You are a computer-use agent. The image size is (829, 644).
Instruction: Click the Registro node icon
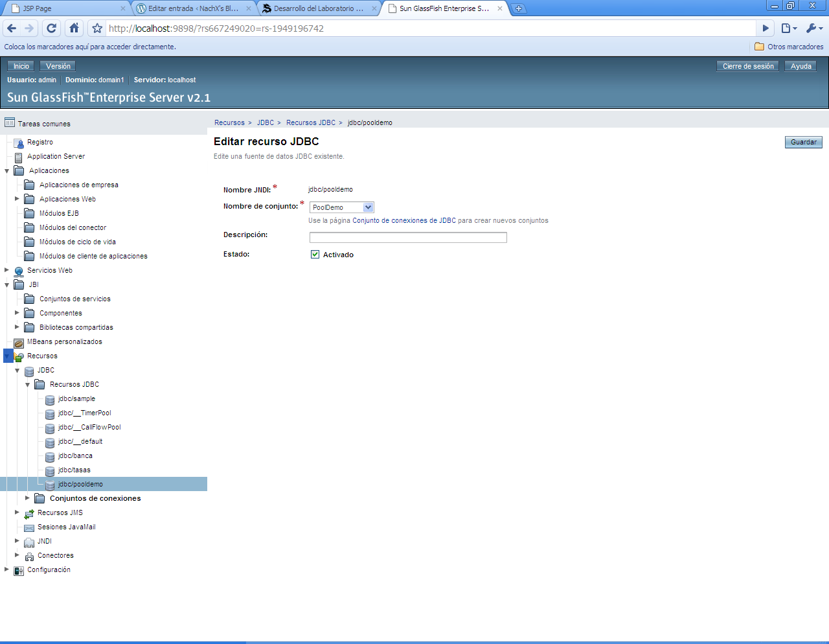[19, 143]
